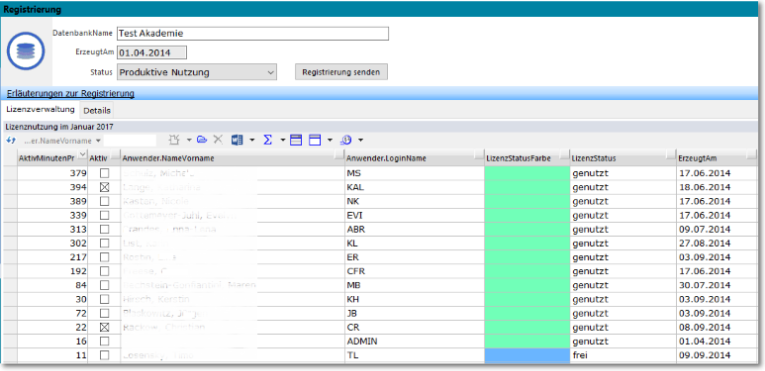Open the Status combo box
This screenshot has width=765, height=371.
click(x=197, y=72)
